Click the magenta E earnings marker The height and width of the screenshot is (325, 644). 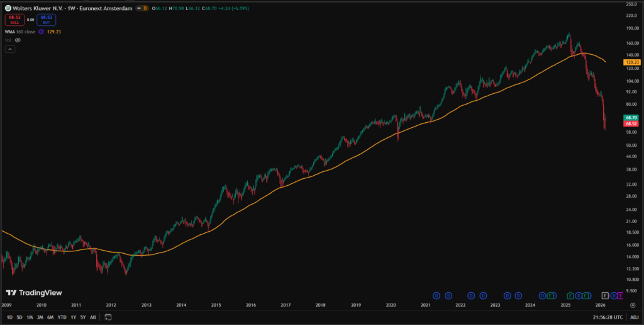(x=621, y=295)
